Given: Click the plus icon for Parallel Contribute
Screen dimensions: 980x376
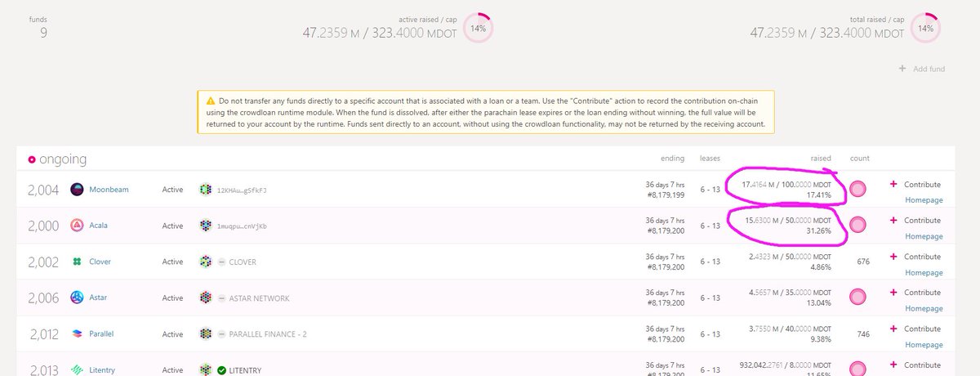Looking at the screenshot, I should (893, 328).
